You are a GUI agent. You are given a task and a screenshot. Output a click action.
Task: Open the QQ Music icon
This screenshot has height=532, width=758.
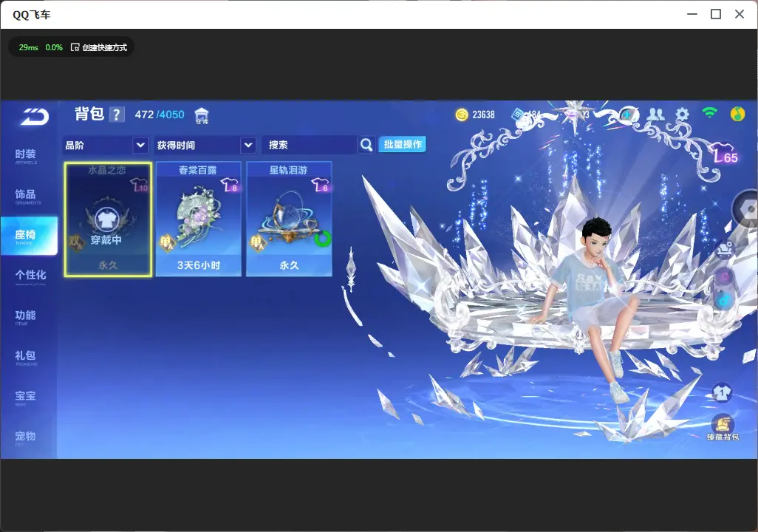(737, 114)
